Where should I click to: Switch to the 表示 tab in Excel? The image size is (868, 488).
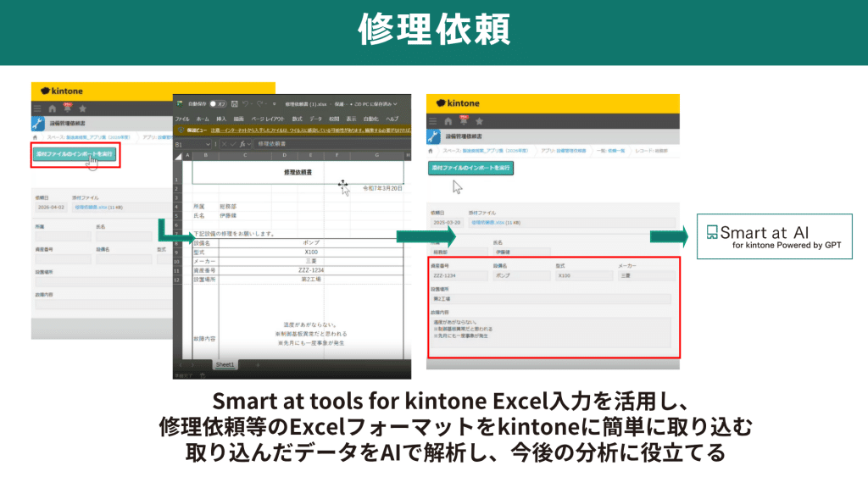(351, 119)
